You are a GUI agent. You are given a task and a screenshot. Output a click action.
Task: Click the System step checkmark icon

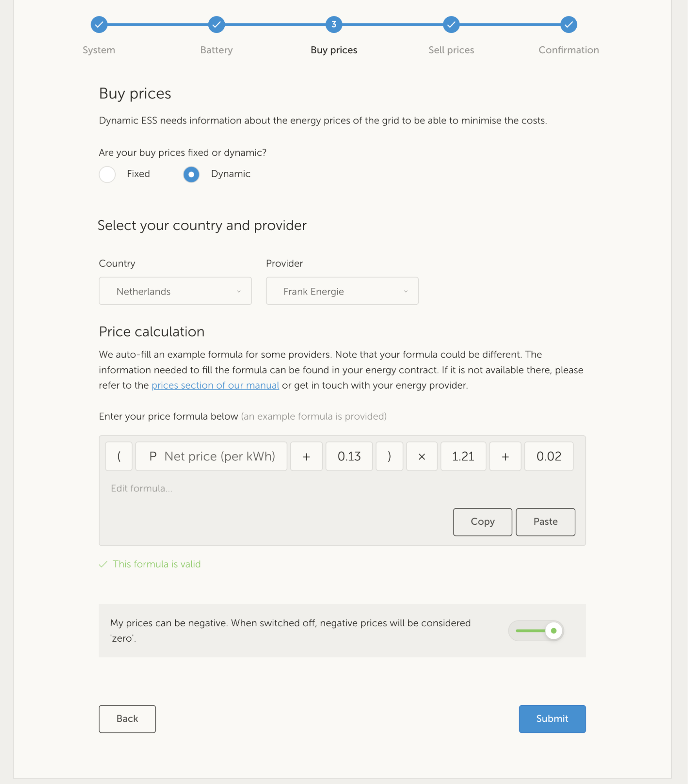pyautogui.click(x=99, y=25)
